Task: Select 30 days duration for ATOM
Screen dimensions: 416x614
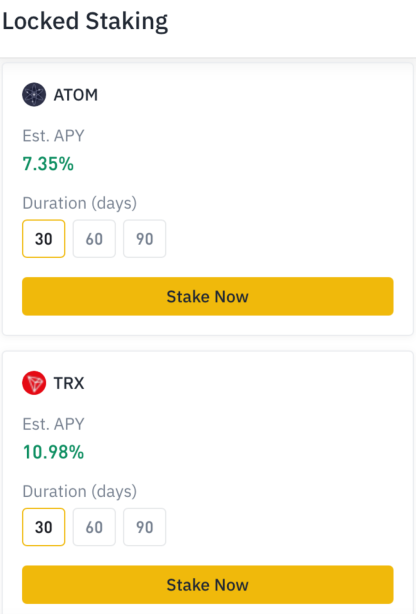Action: [43, 238]
